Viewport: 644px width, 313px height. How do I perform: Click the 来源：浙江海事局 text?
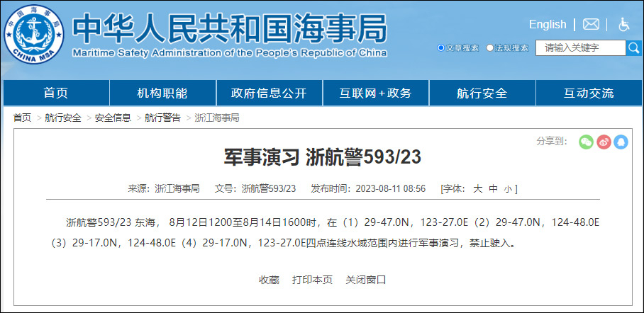click(164, 188)
